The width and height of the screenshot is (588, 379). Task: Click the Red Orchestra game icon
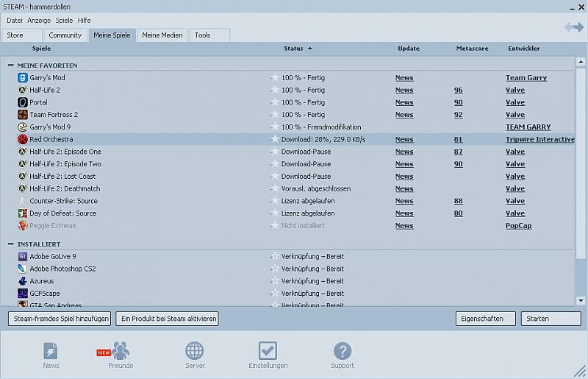23,139
